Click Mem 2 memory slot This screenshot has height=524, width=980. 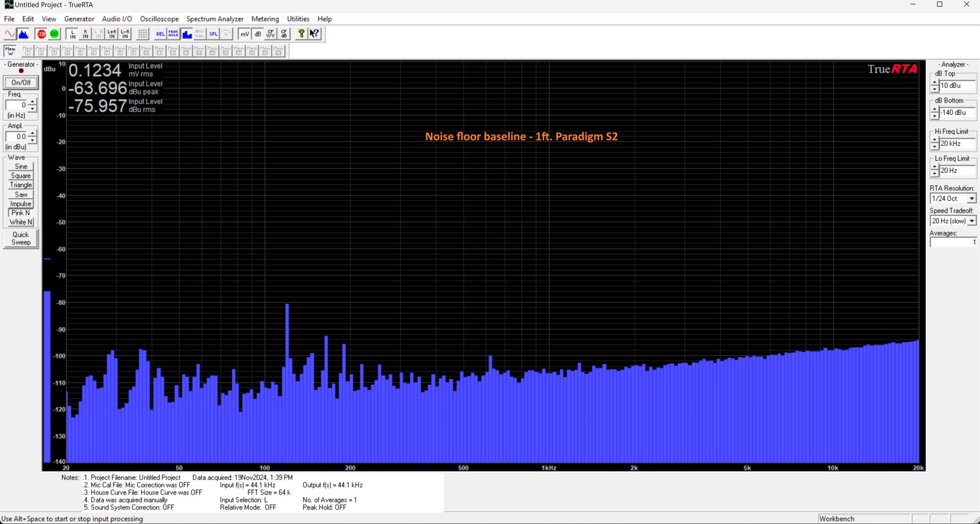click(41, 51)
